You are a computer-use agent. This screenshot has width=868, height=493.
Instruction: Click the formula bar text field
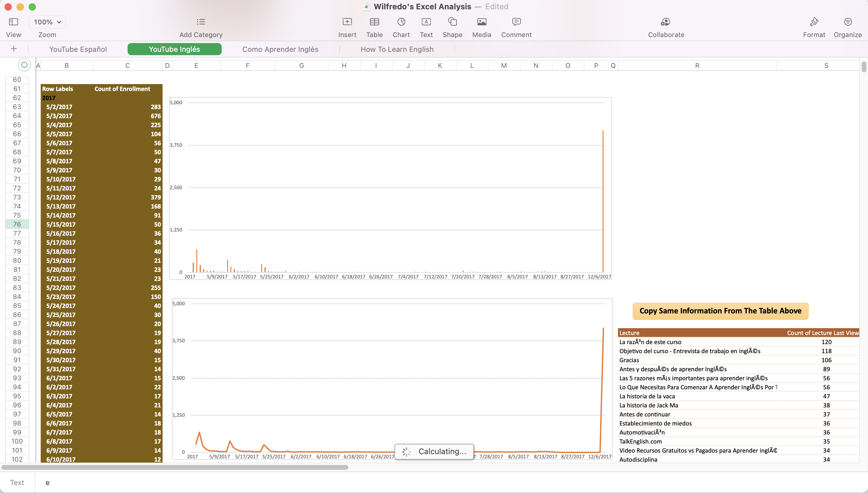point(451,482)
